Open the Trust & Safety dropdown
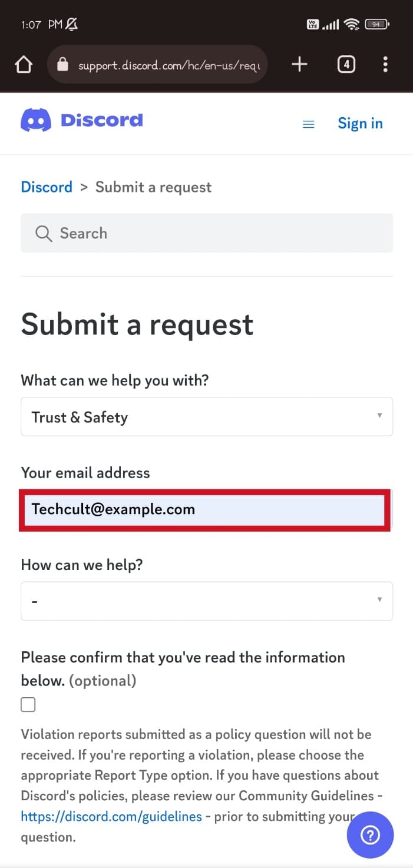 207,416
